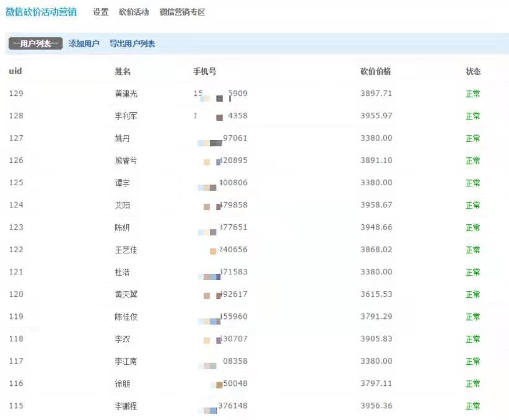Click the uid 120 cell
The image size is (509, 420).
point(16,294)
